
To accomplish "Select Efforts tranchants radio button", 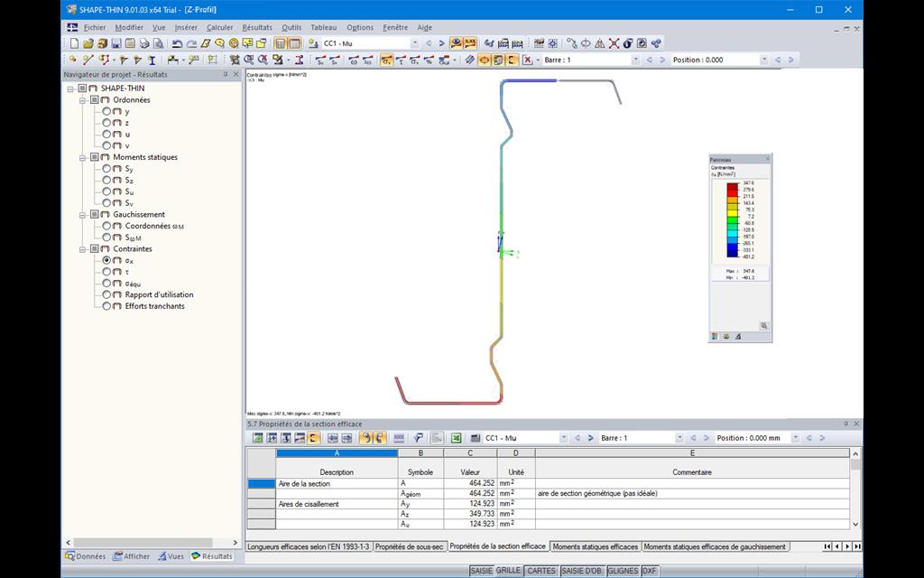I will [x=106, y=306].
